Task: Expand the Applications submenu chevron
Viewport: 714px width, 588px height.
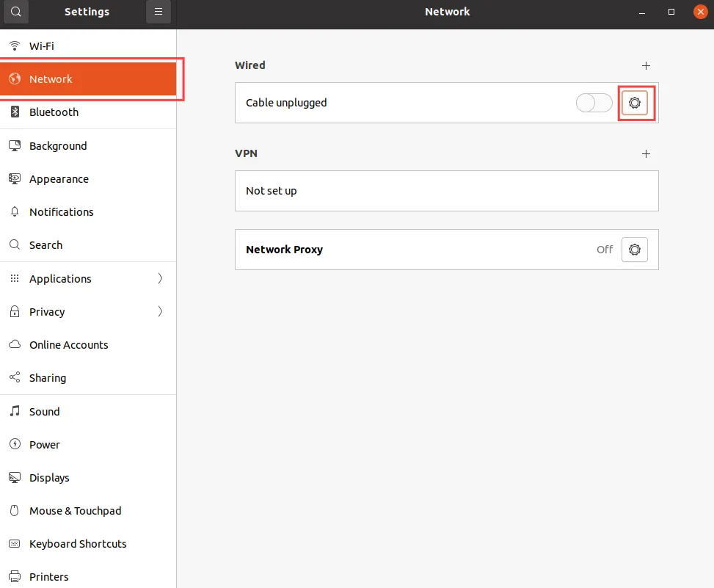Action: [x=160, y=279]
